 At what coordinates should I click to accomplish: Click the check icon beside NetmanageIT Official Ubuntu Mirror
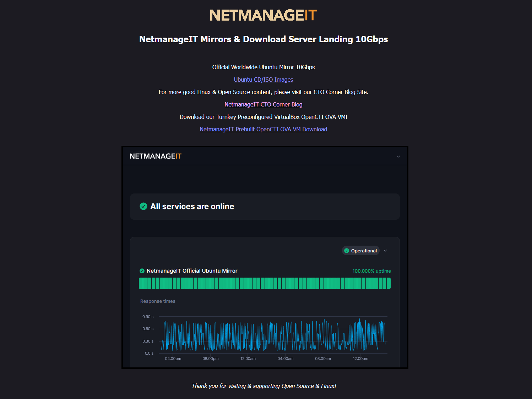pos(142,271)
